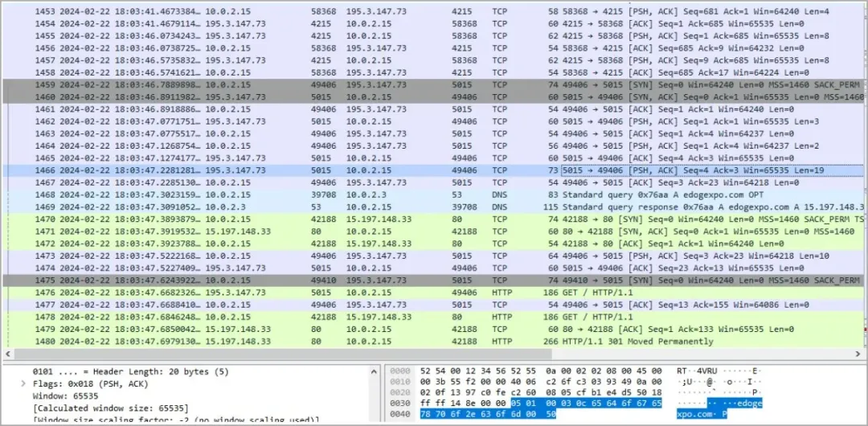Select the Window: 65535 detail line
Screen dimensions: 868x426
(x=65, y=396)
